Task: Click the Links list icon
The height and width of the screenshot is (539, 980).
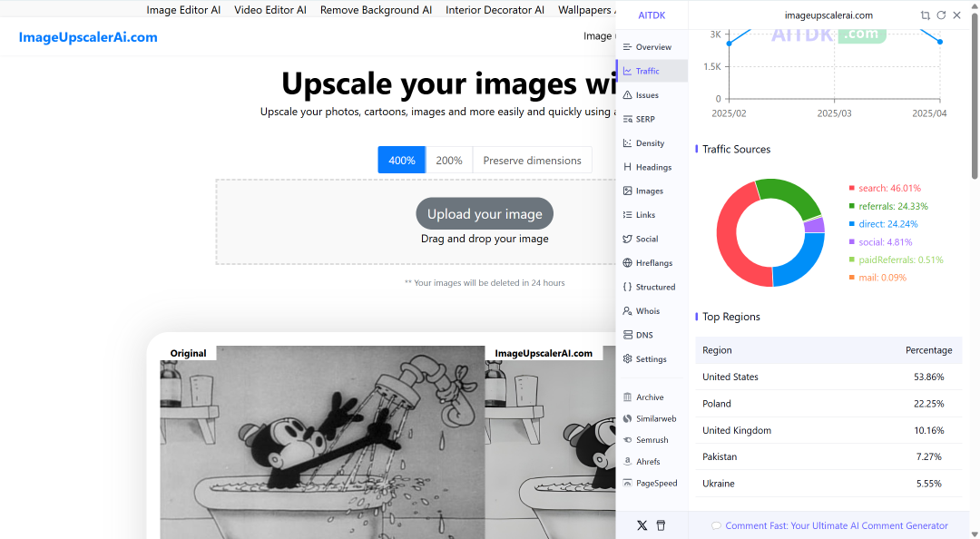Action: [628, 214]
